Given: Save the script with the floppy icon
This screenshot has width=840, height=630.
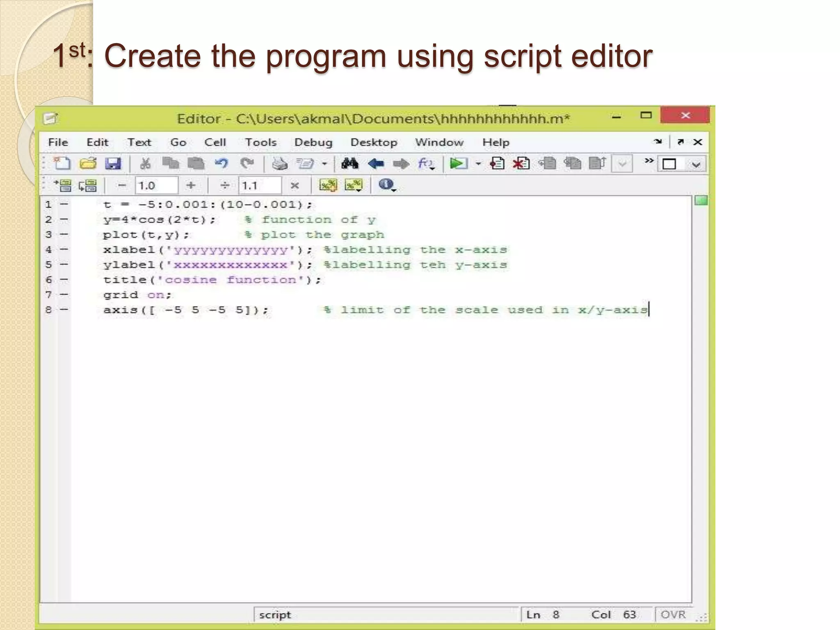Looking at the screenshot, I should [x=113, y=164].
